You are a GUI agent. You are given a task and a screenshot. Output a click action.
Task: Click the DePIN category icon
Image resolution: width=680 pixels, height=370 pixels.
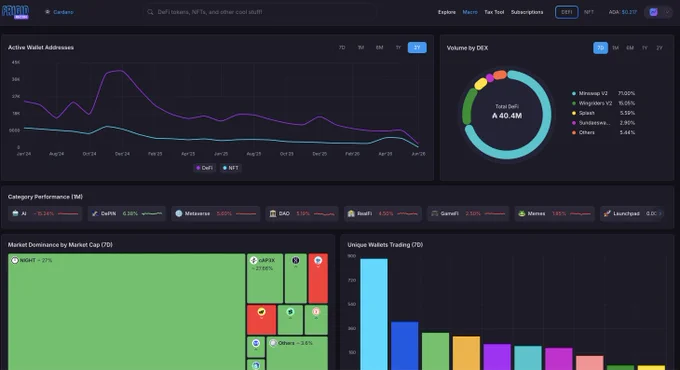coord(95,213)
